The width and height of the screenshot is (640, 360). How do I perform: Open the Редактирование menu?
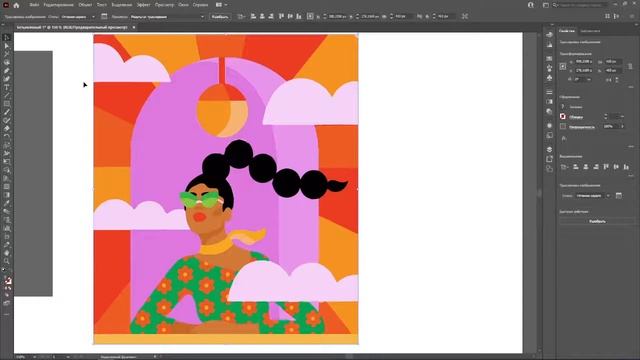coord(58,5)
